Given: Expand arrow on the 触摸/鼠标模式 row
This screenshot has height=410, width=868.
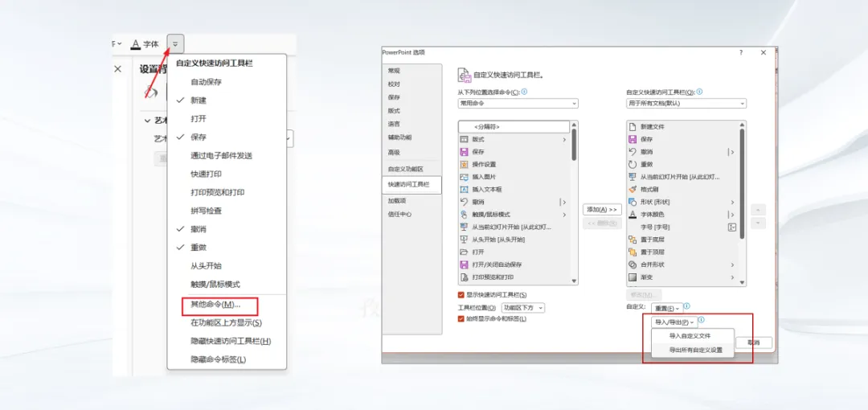Looking at the screenshot, I should [x=564, y=215].
